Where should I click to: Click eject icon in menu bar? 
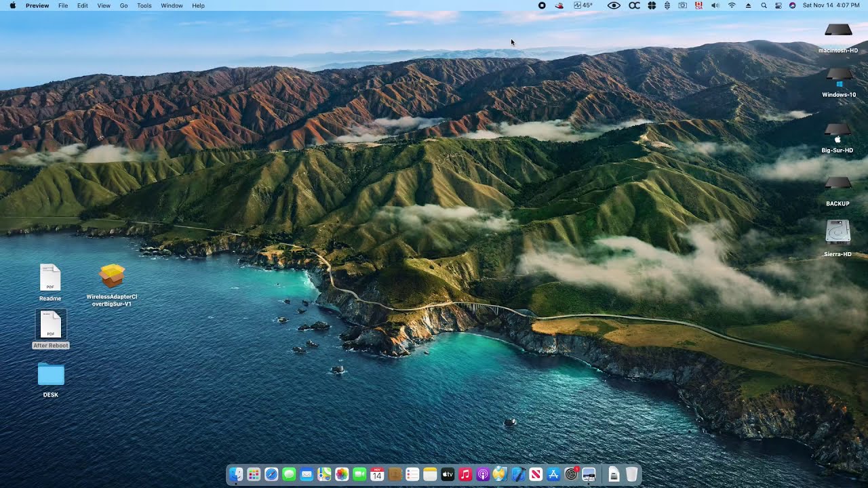(749, 5)
